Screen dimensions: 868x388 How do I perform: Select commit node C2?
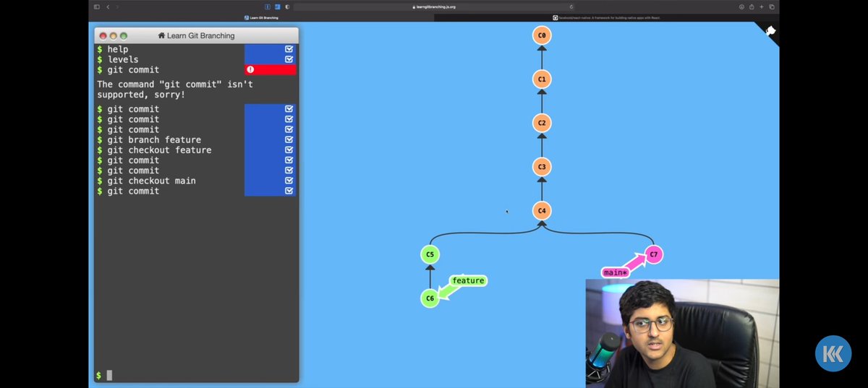coord(542,123)
